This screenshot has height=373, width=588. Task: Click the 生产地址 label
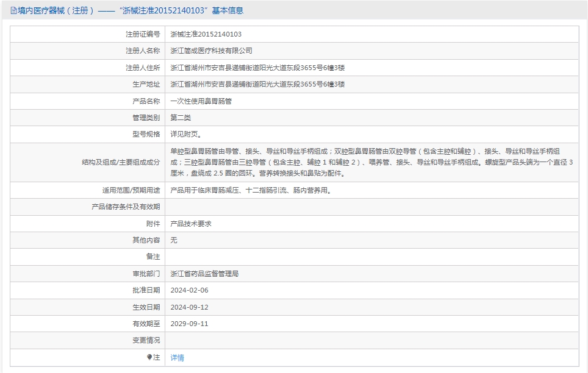pyautogui.click(x=146, y=84)
